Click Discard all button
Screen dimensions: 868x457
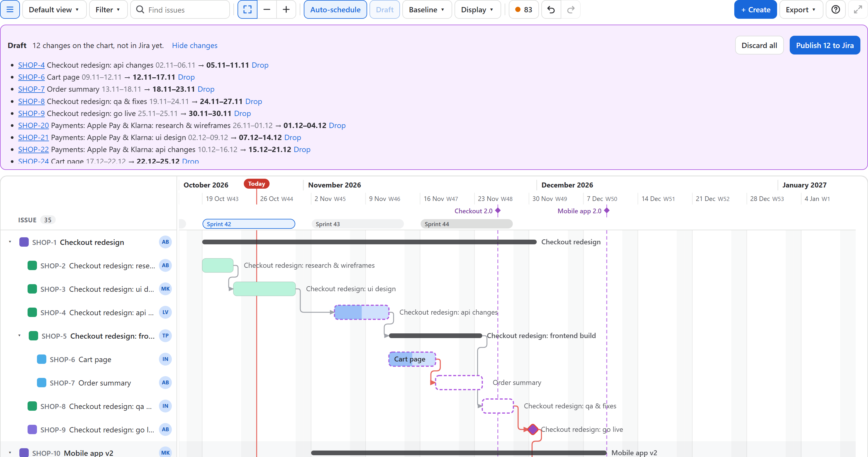tap(759, 45)
